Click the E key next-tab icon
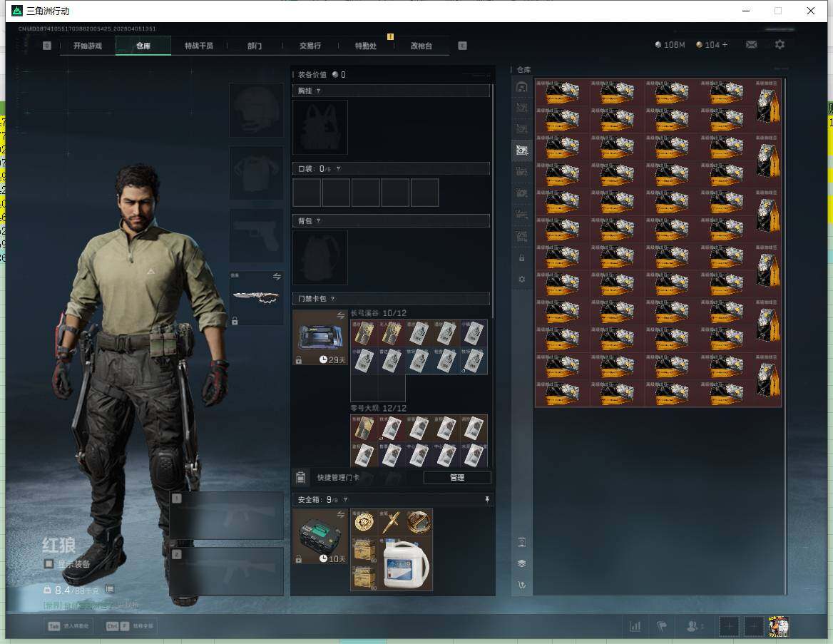 [462, 46]
